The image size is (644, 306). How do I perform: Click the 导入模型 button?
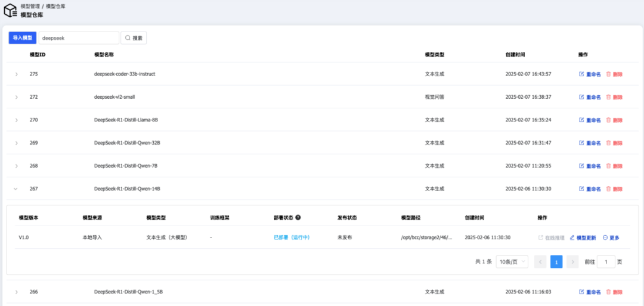22,38
